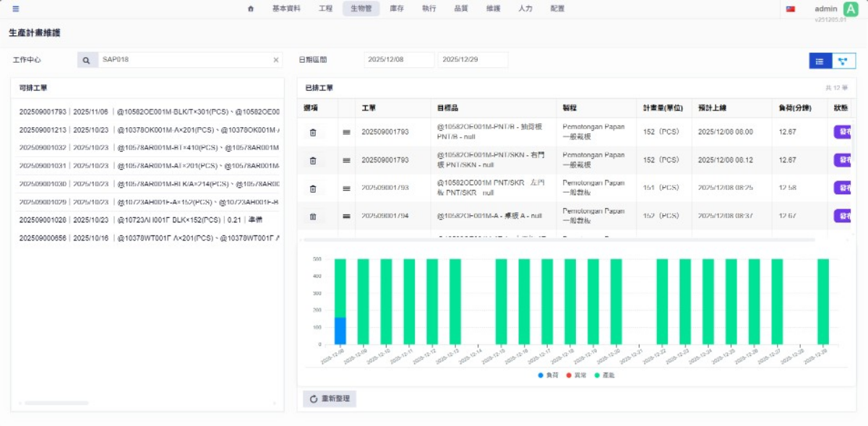
Task: Switch to the list view toggle
Action: click(x=820, y=61)
